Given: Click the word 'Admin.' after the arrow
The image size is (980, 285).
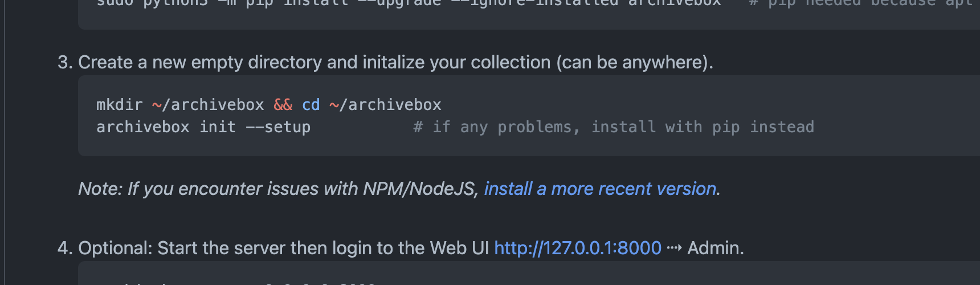Looking at the screenshot, I should pyautogui.click(x=716, y=248).
